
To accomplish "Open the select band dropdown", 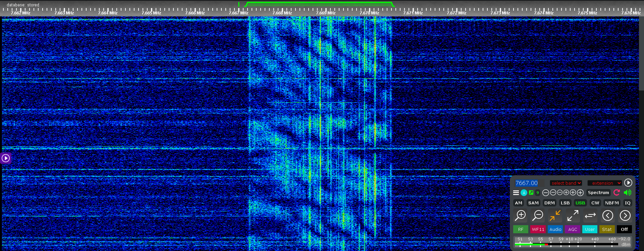I will coord(566,183).
